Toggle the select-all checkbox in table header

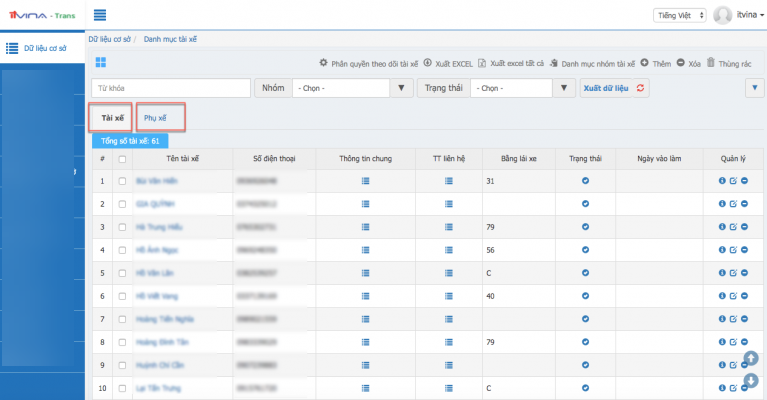123,158
